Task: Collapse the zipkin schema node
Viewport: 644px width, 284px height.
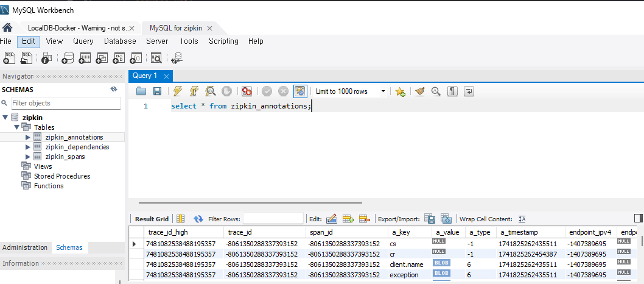Action: 5,118
